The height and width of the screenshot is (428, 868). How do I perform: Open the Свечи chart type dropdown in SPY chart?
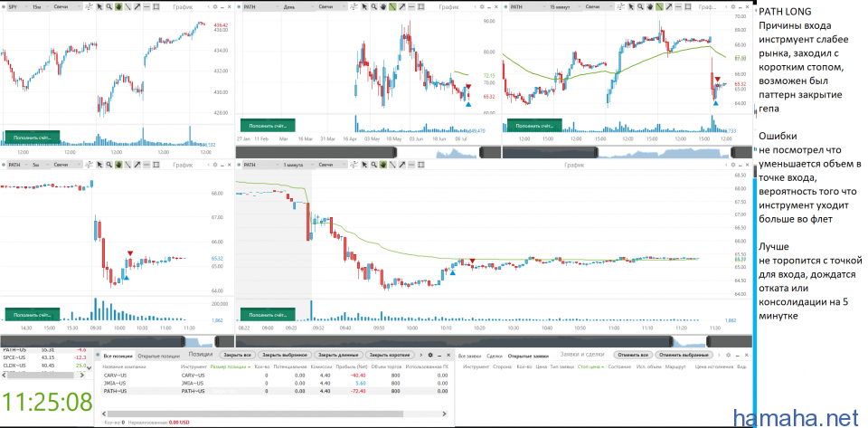click(69, 7)
